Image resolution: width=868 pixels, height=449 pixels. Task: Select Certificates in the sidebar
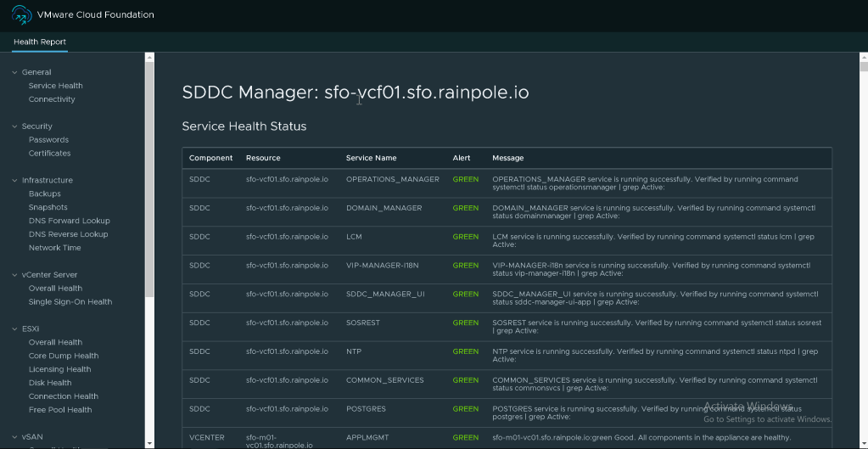point(49,154)
